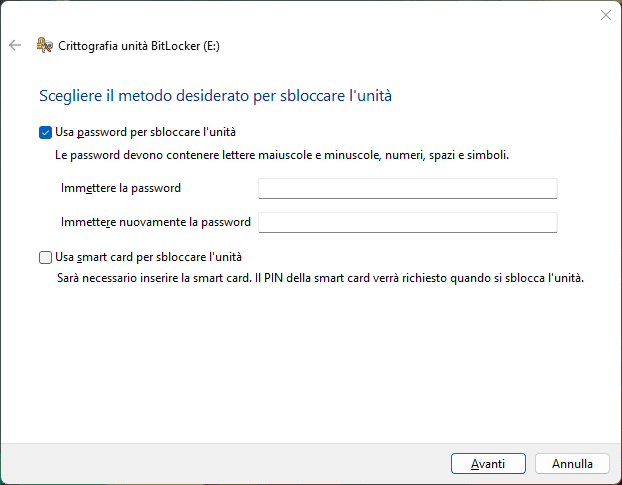Close the BitLocker dialog with the X
622x485 pixels.
pos(605,15)
